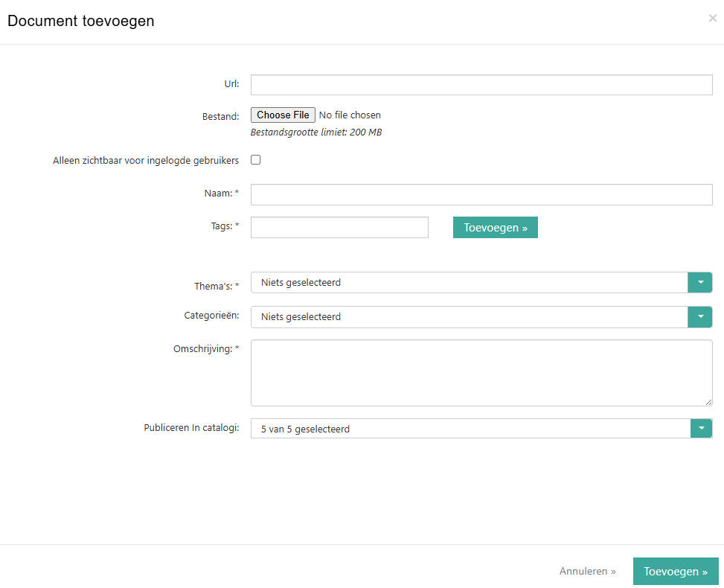This screenshot has height=588, width=724.
Task: Close the Document toevoegen dialog with X
Action: click(x=712, y=19)
